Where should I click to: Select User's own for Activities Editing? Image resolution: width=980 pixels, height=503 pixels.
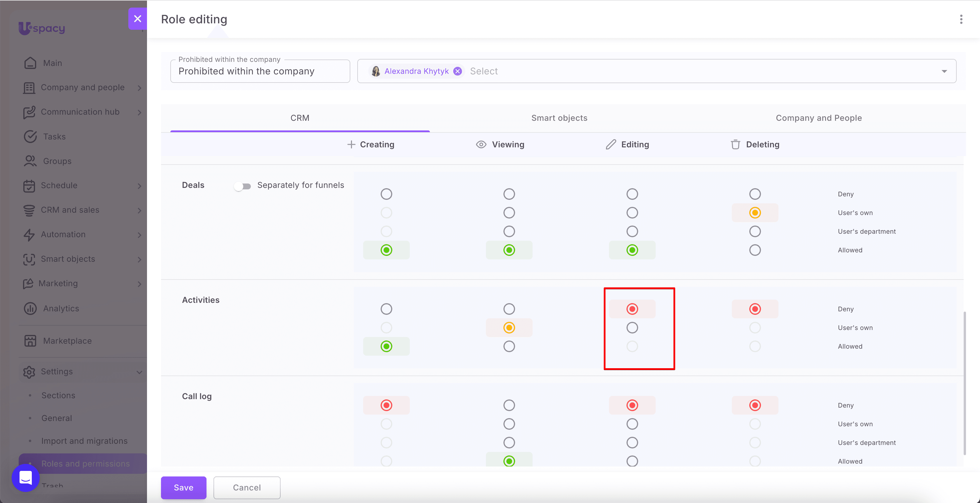pos(632,328)
